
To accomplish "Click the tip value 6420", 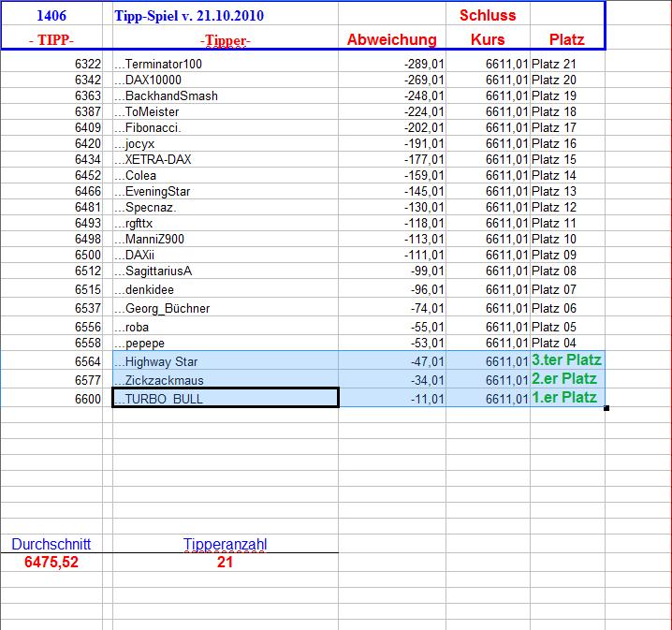I will pos(88,143).
